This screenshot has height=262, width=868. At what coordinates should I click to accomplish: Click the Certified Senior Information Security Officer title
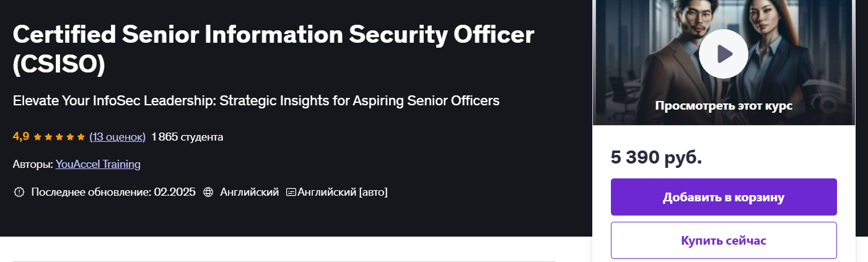coord(273,50)
